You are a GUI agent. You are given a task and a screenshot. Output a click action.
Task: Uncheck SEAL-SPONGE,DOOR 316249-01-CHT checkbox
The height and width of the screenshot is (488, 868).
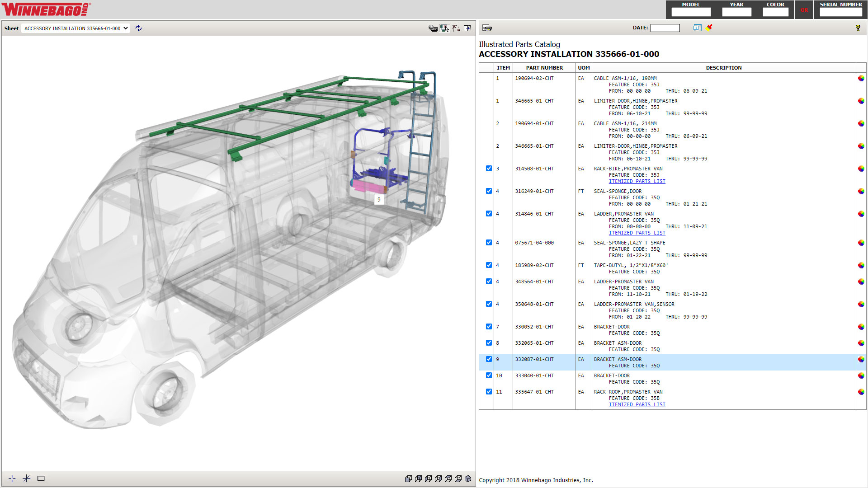coord(489,191)
